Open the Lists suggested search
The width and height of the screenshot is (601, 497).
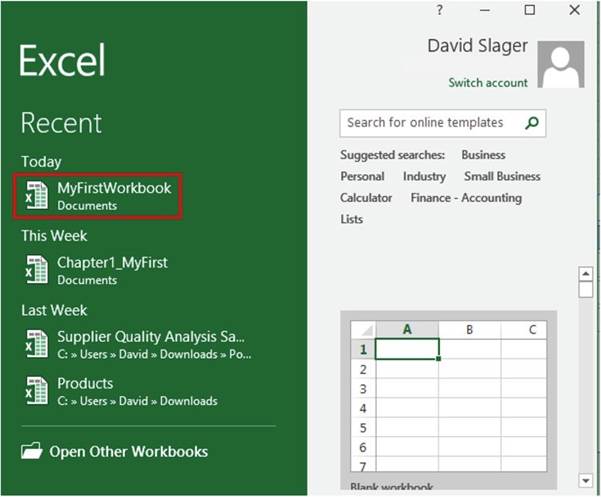coord(352,219)
